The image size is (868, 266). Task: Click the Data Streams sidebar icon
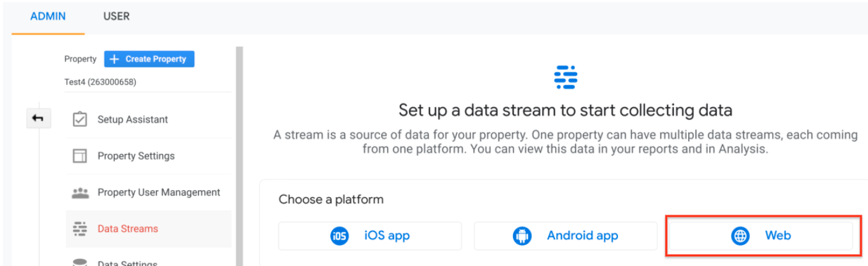80,229
